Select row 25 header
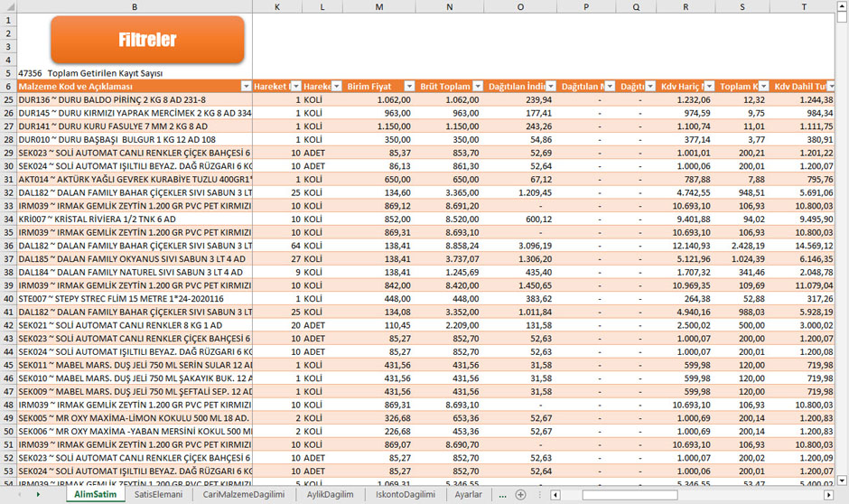Image resolution: width=849 pixels, height=504 pixels. click(x=8, y=99)
